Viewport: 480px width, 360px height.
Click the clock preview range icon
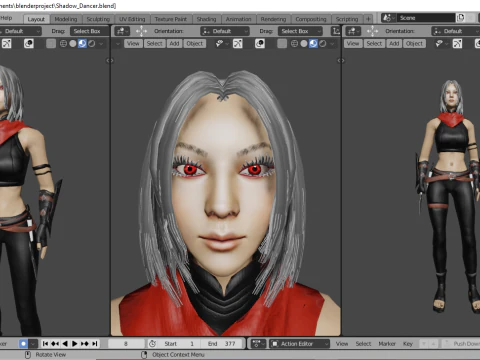pyautogui.click(x=152, y=344)
